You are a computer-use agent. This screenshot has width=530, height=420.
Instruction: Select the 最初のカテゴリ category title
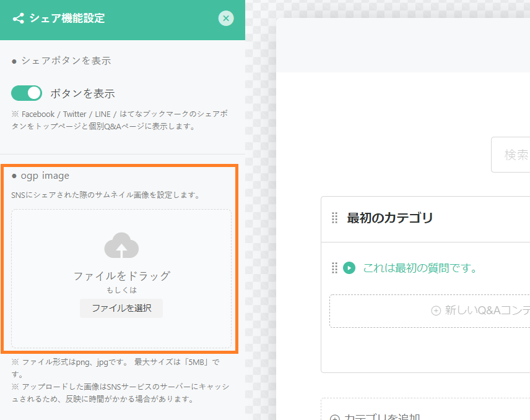[389, 218]
